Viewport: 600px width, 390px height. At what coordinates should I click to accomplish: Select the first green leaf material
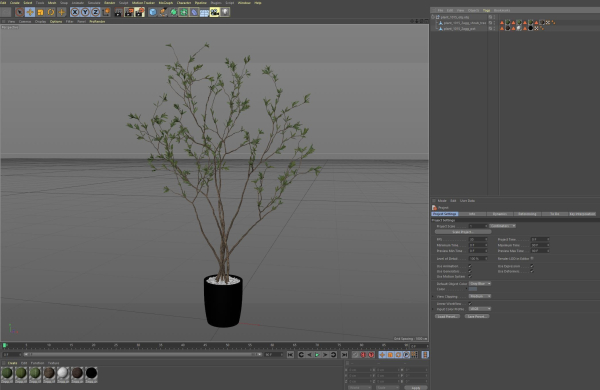point(7,375)
